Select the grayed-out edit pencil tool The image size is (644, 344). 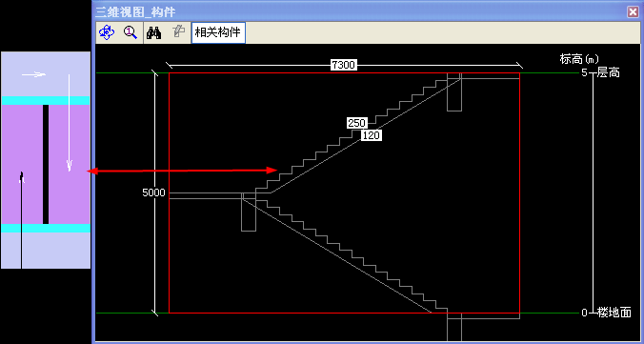(178, 33)
